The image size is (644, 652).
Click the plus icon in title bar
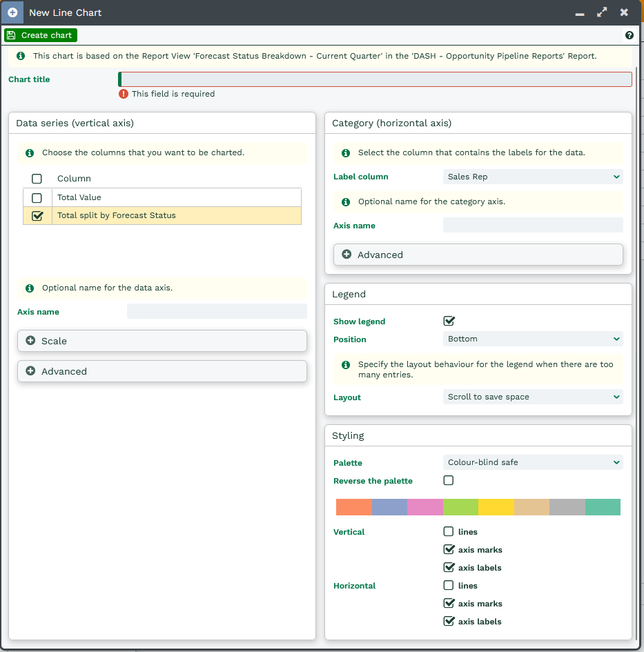12,12
